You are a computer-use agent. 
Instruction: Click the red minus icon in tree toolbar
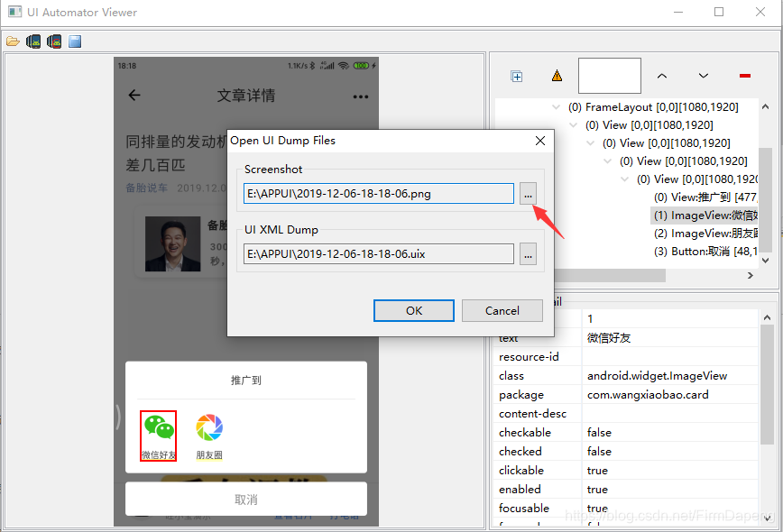point(744,76)
